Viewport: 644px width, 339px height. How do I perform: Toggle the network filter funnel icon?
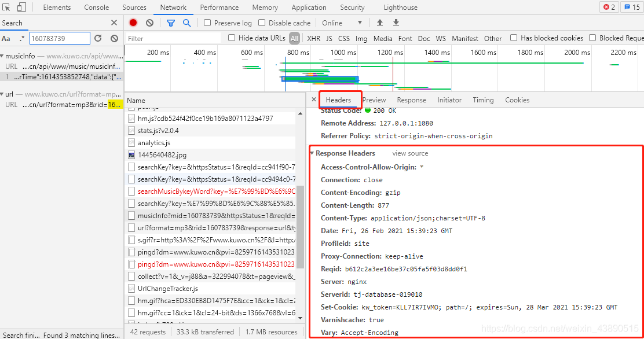tap(171, 23)
